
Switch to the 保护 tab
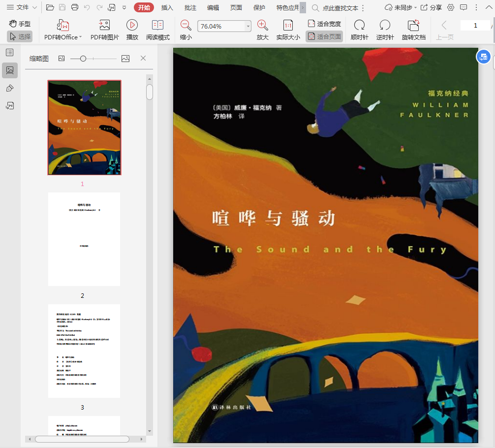click(259, 7)
